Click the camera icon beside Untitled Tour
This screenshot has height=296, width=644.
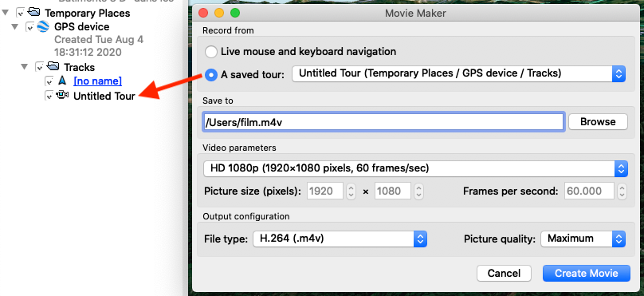point(62,96)
